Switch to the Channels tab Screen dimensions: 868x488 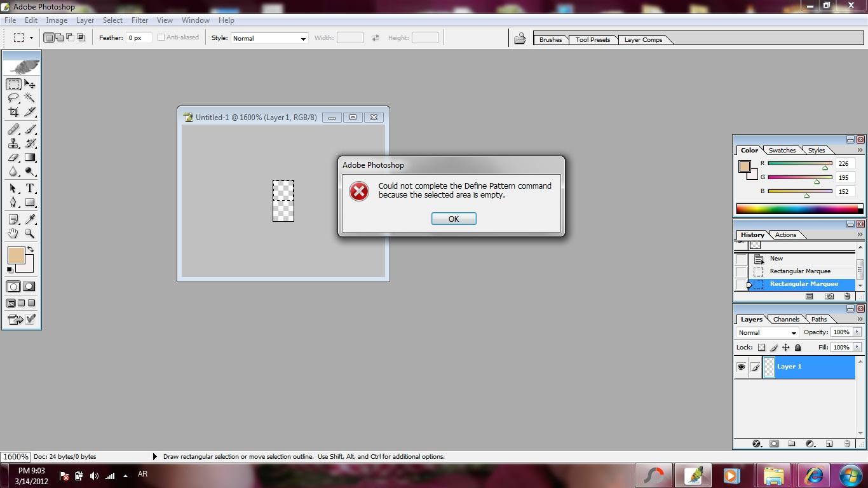point(786,320)
